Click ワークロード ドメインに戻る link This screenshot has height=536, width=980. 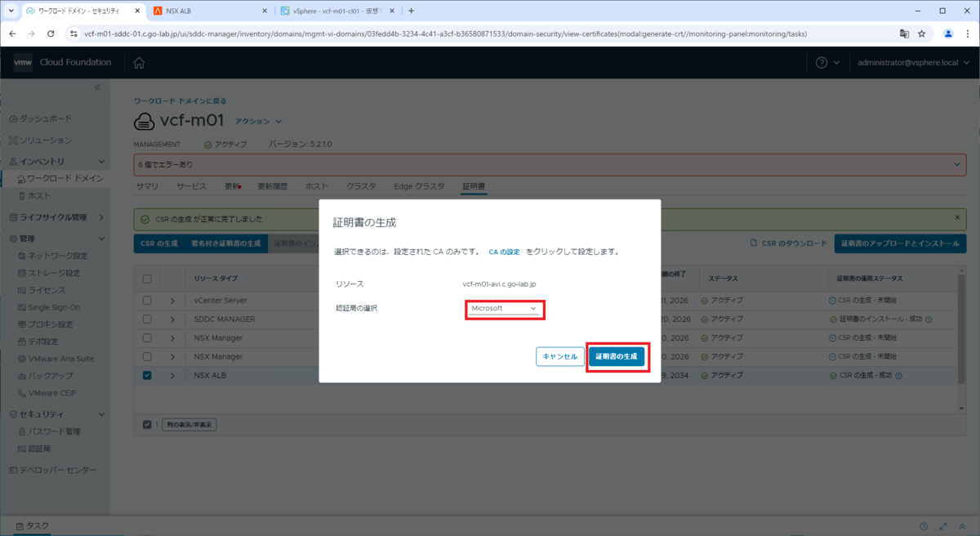[180, 101]
